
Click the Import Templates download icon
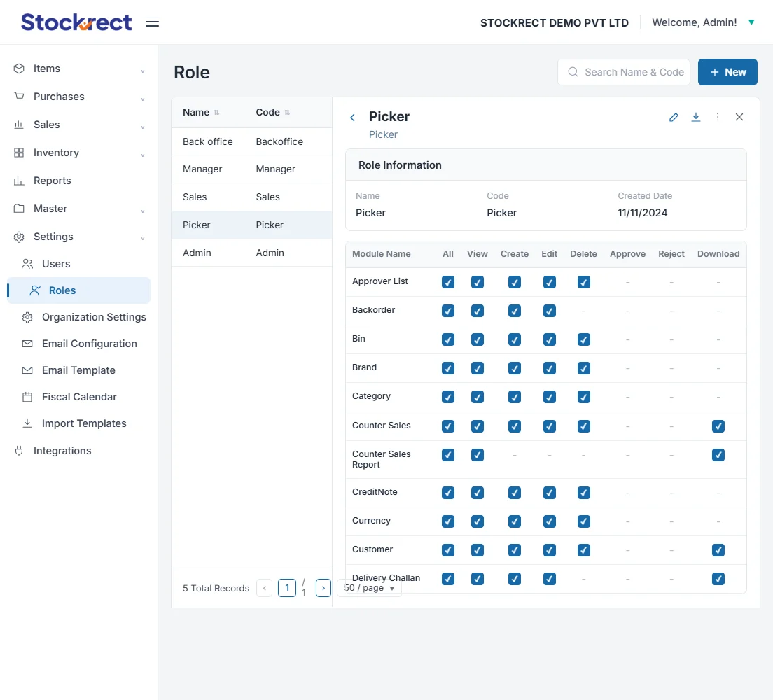(27, 423)
